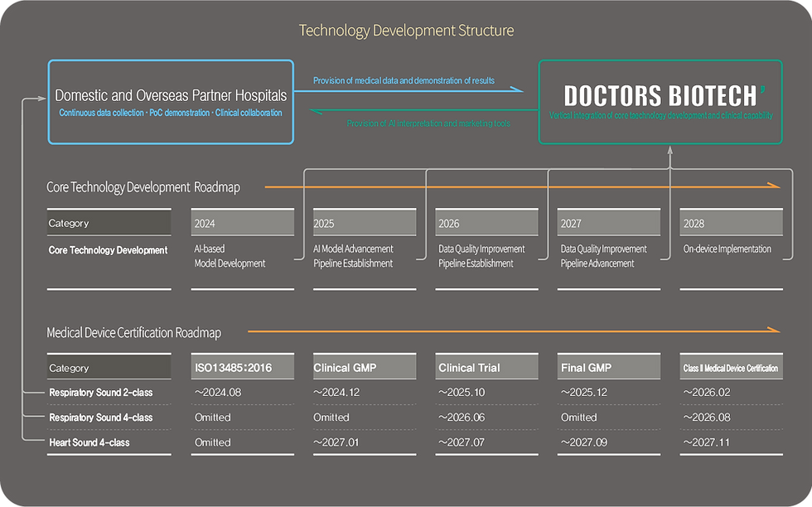Open the Final GMP column header

(x=609, y=367)
